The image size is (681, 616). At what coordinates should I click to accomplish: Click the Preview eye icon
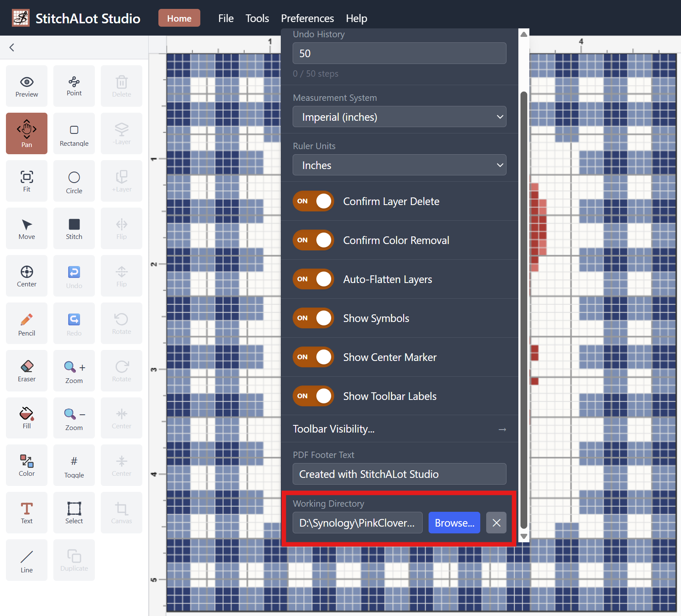(27, 86)
